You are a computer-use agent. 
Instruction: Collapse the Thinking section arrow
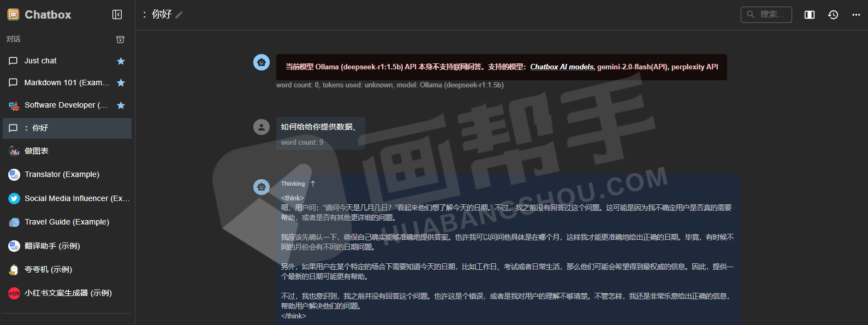click(313, 184)
